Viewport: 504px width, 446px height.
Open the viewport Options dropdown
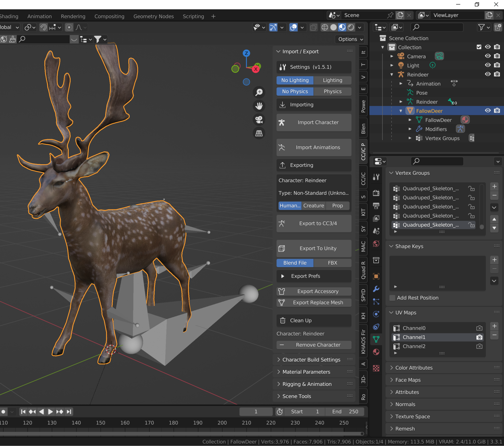click(350, 39)
